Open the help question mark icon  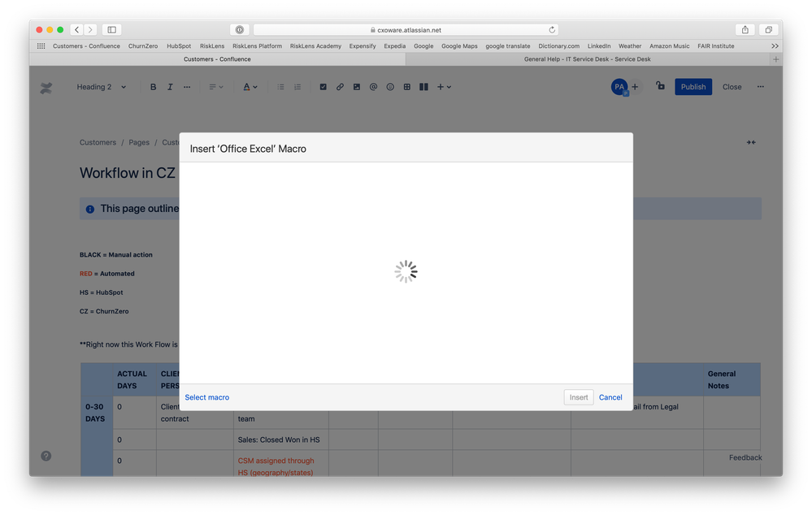tap(46, 456)
